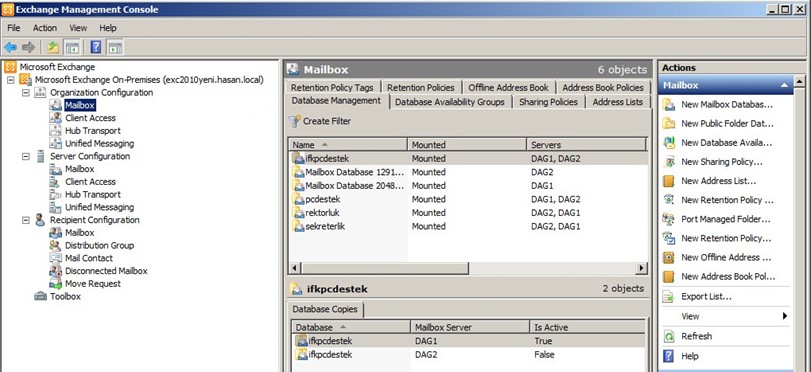Select Disconnected Mailbox in the tree
811x372 pixels.
[106, 271]
